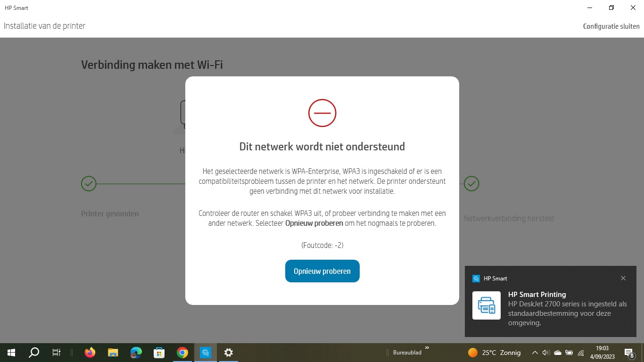Open the Windows Start menu
The height and width of the screenshot is (362, 644).
pyautogui.click(x=11, y=353)
